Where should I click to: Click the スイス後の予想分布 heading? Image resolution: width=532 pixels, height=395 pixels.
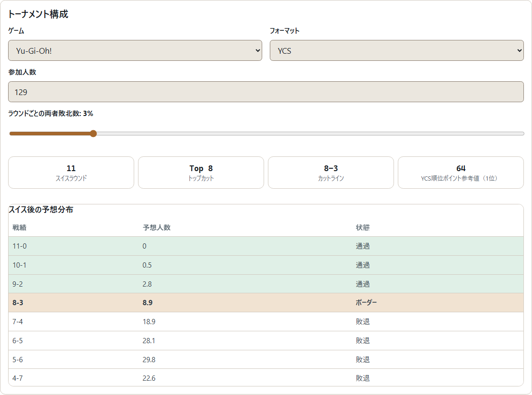click(41, 210)
